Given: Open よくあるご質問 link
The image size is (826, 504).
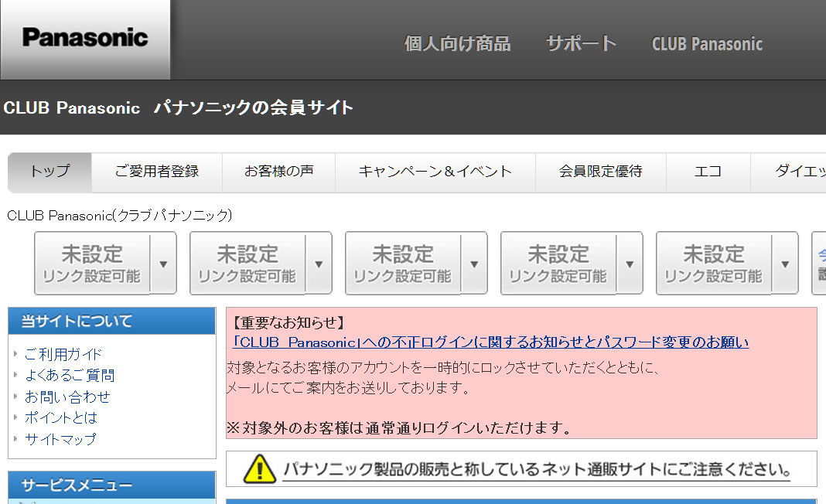Looking at the screenshot, I should click(x=70, y=375).
